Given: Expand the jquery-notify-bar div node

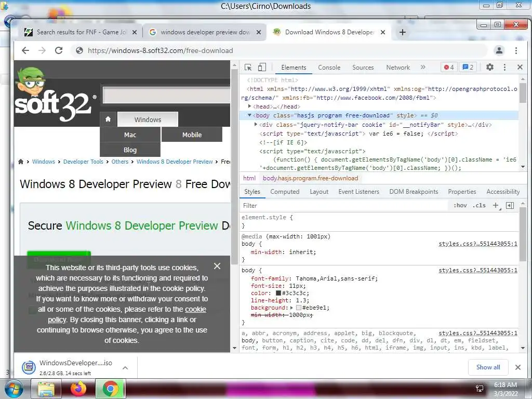Looking at the screenshot, I should [x=256, y=125].
